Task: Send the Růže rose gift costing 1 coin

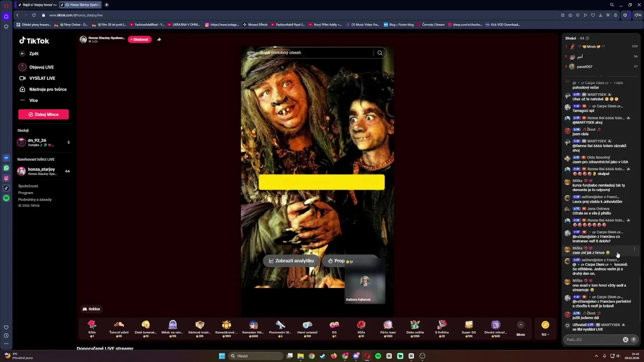Action: [x=92, y=328]
